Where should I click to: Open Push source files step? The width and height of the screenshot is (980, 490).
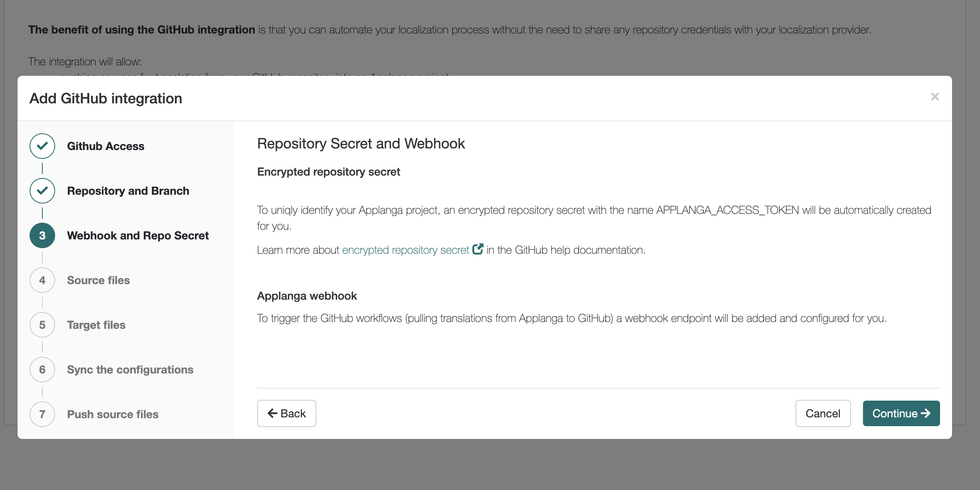click(113, 414)
